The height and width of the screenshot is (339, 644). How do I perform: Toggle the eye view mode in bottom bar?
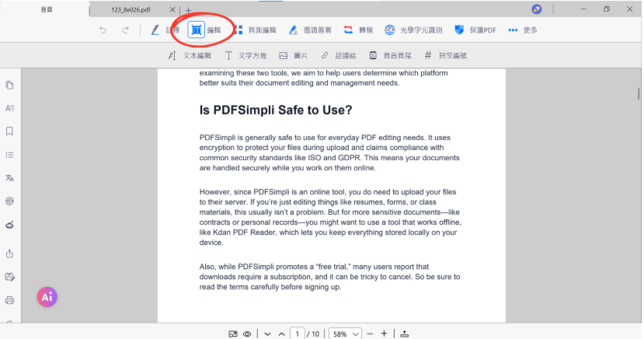click(x=247, y=334)
